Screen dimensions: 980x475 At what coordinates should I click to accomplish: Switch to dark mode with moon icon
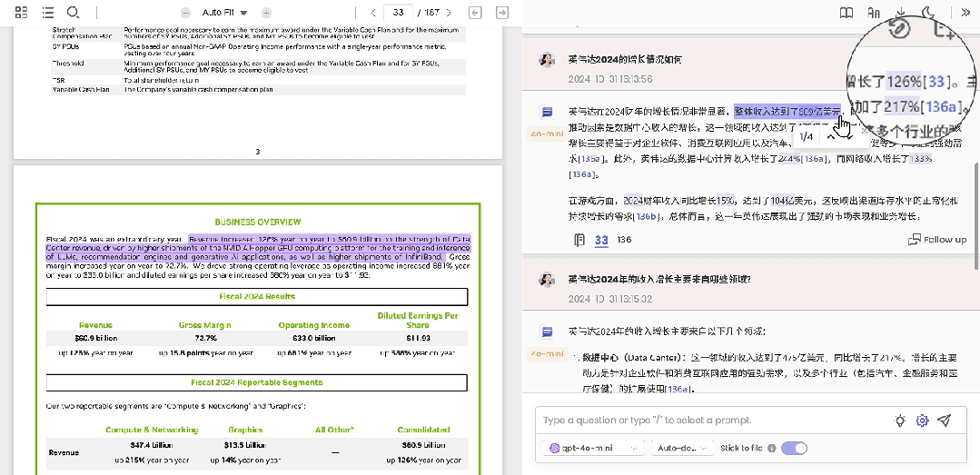pos(929,13)
